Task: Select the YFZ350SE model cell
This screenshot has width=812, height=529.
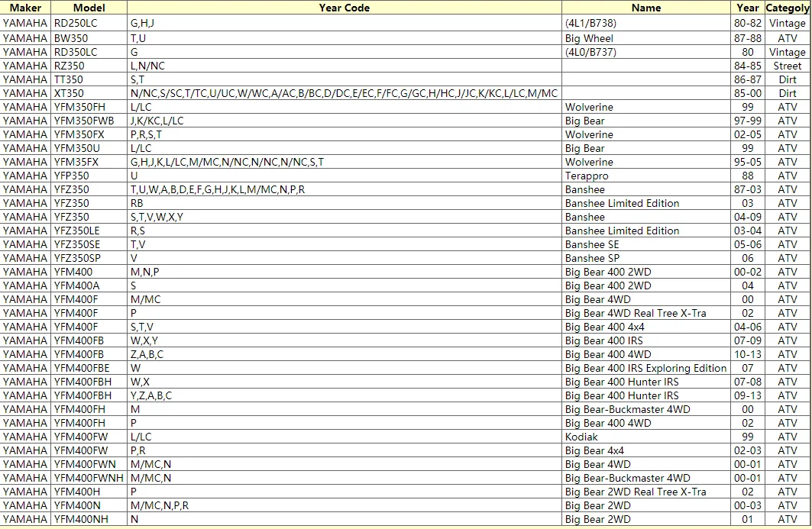Action: point(89,244)
